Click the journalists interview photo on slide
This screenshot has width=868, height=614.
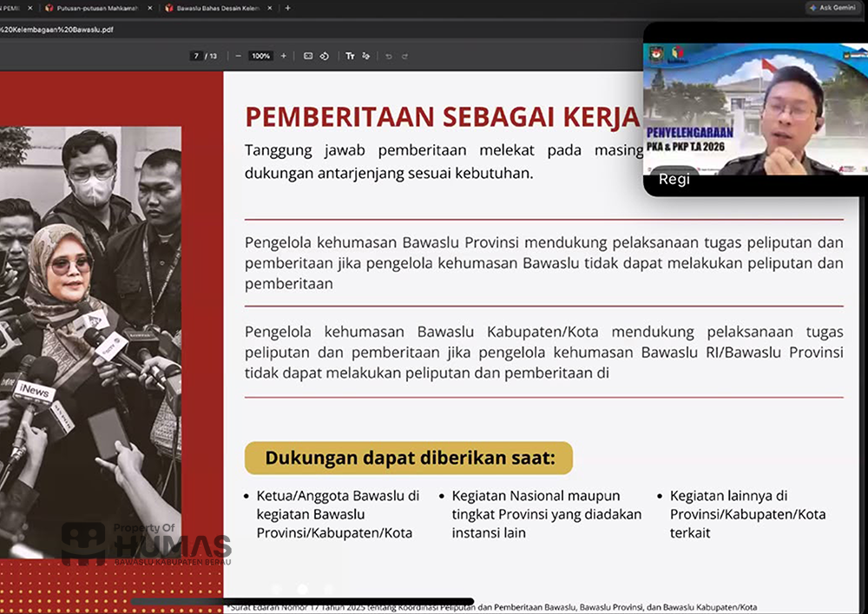90,342
